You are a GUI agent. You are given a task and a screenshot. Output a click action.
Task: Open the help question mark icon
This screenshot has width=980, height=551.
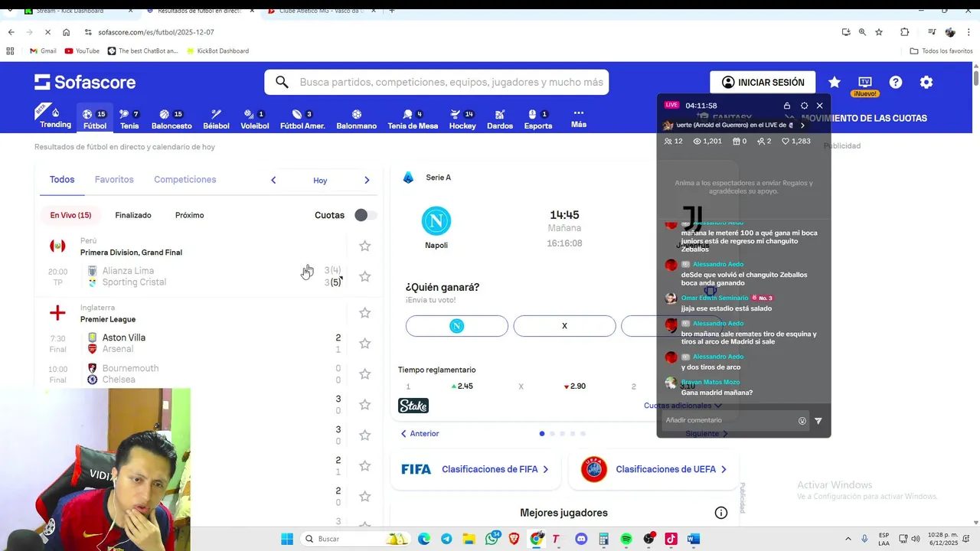pyautogui.click(x=896, y=82)
